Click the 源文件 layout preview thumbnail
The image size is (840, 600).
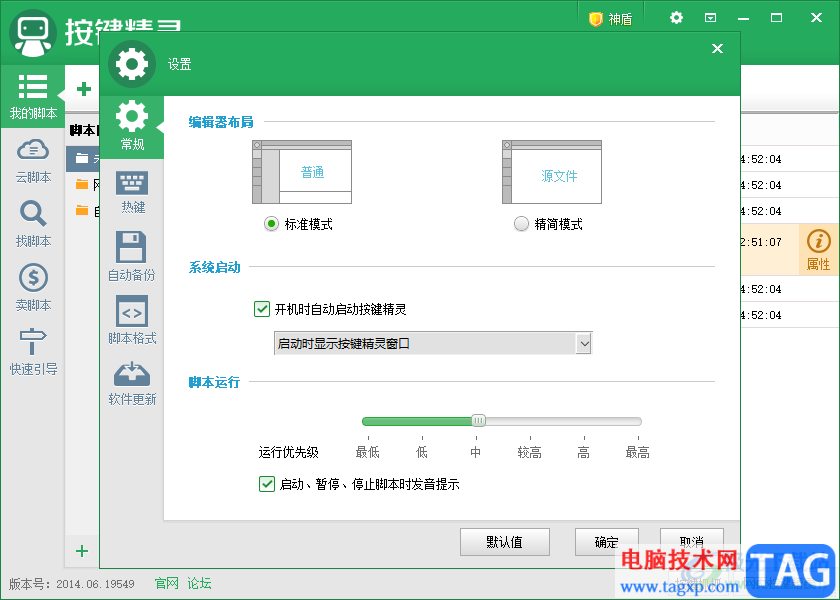tap(552, 172)
